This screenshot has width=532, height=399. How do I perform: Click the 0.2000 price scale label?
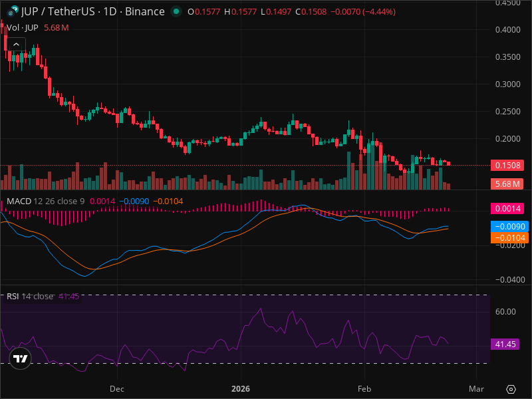(508, 139)
